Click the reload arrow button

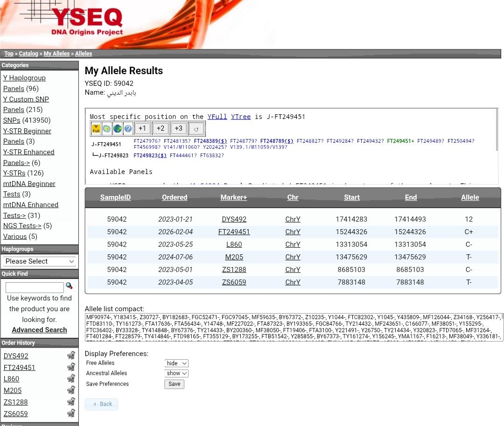coord(196,129)
